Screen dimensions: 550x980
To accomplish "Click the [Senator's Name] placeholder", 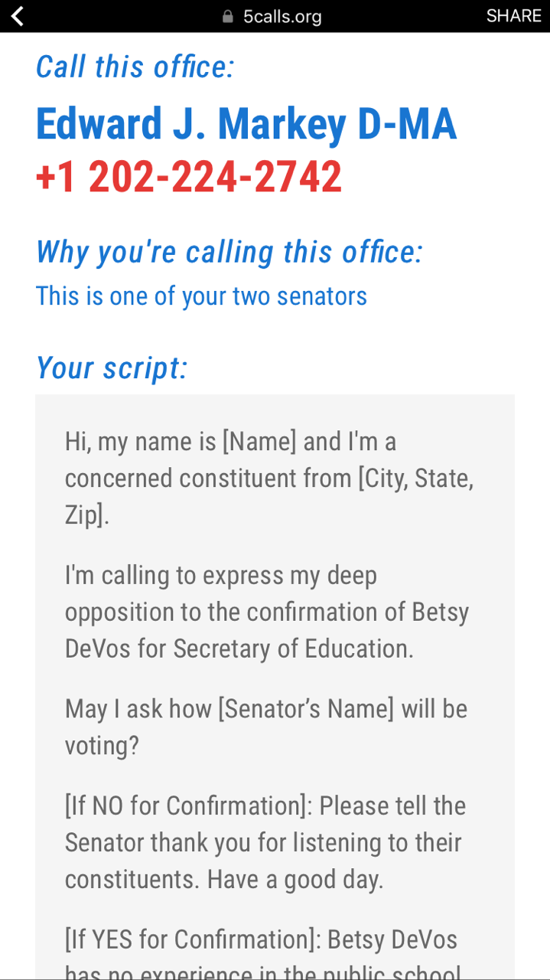I will [x=306, y=709].
